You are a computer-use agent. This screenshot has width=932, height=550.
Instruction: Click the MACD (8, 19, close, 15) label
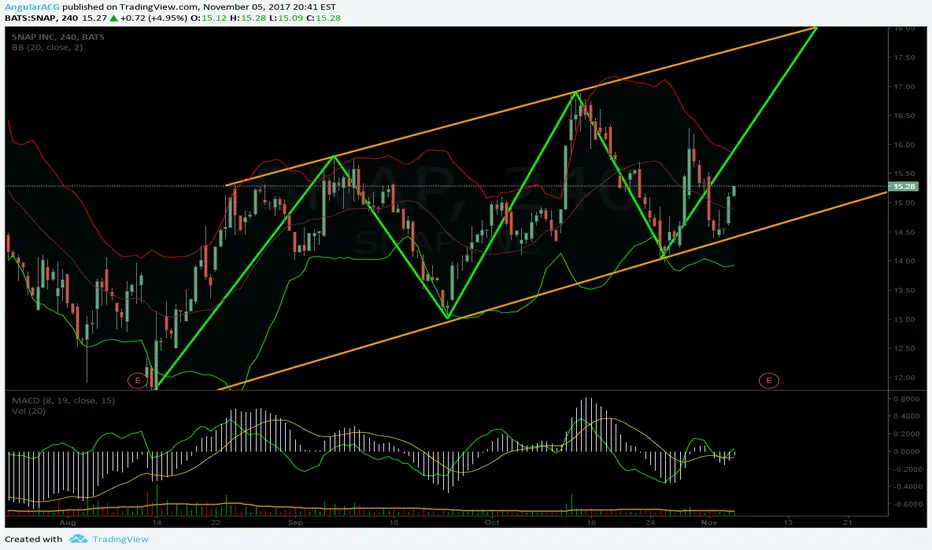[x=63, y=401]
